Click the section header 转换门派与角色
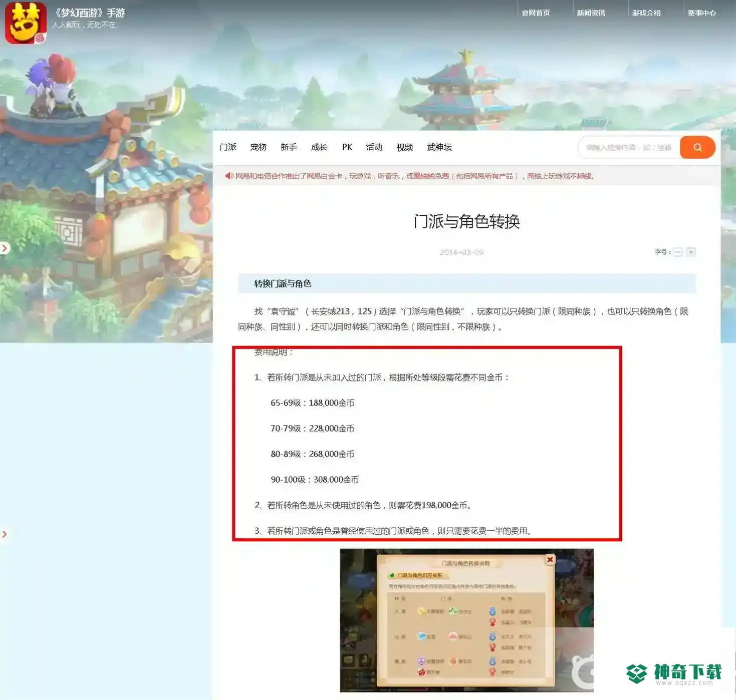 click(x=283, y=284)
